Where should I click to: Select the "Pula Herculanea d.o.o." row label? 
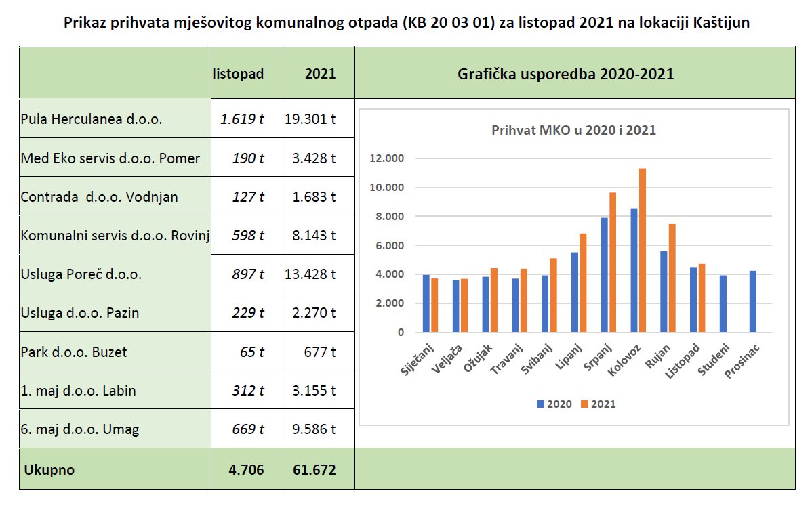(x=92, y=119)
